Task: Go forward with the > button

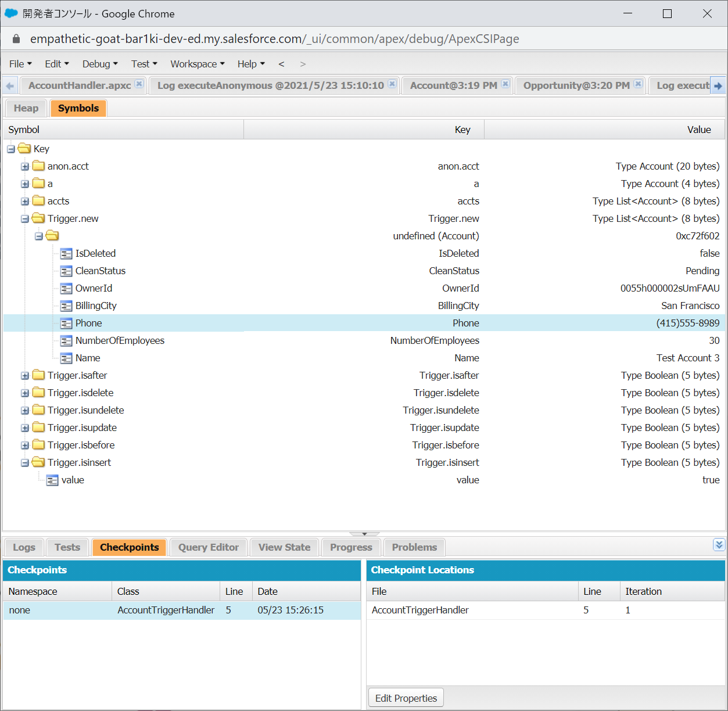Action: click(x=303, y=64)
